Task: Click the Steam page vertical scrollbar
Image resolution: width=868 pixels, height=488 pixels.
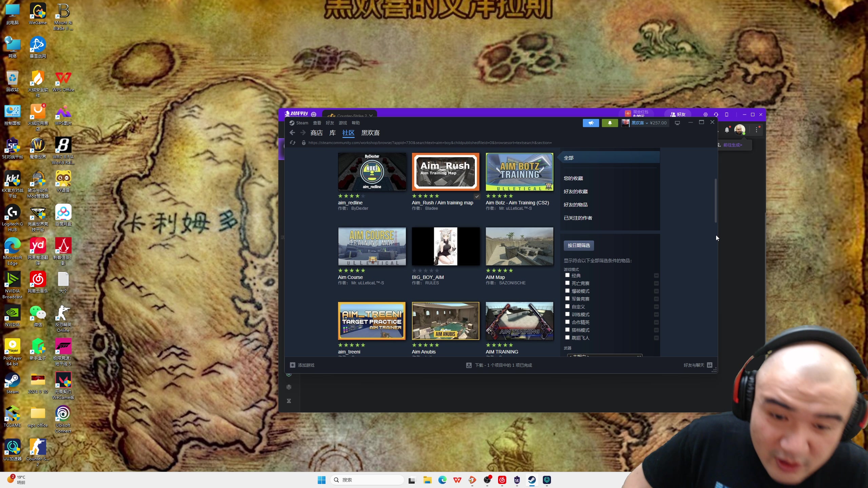Action: pyautogui.click(x=715, y=201)
